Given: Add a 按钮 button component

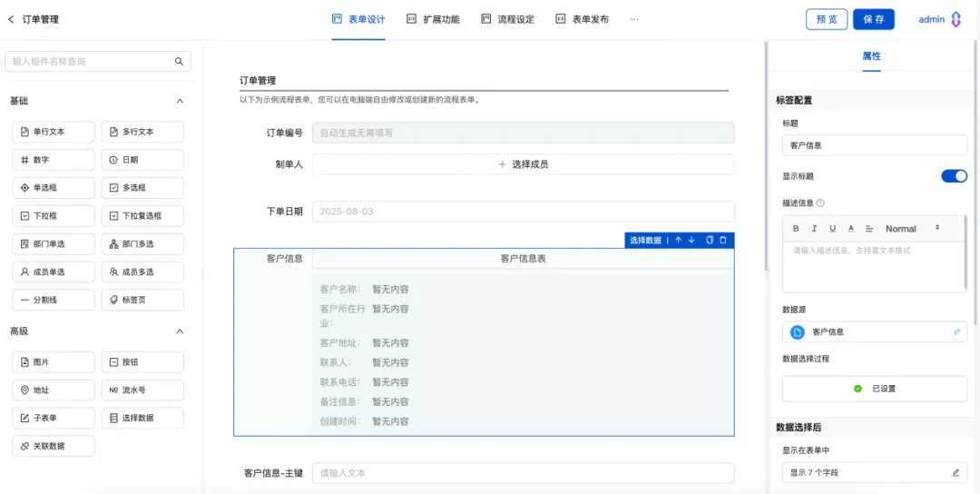Looking at the screenshot, I should pyautogui.click(x=142, y=362).
